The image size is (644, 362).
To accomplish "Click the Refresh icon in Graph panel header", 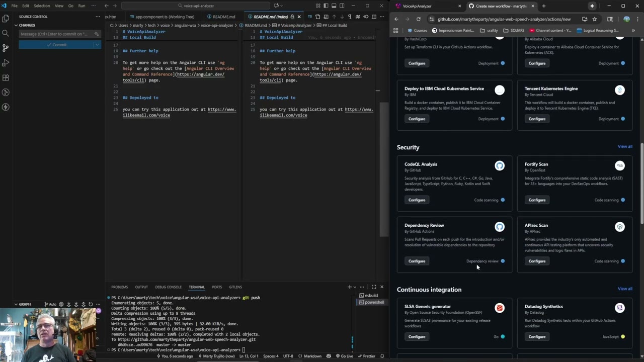I will (91, 304).
